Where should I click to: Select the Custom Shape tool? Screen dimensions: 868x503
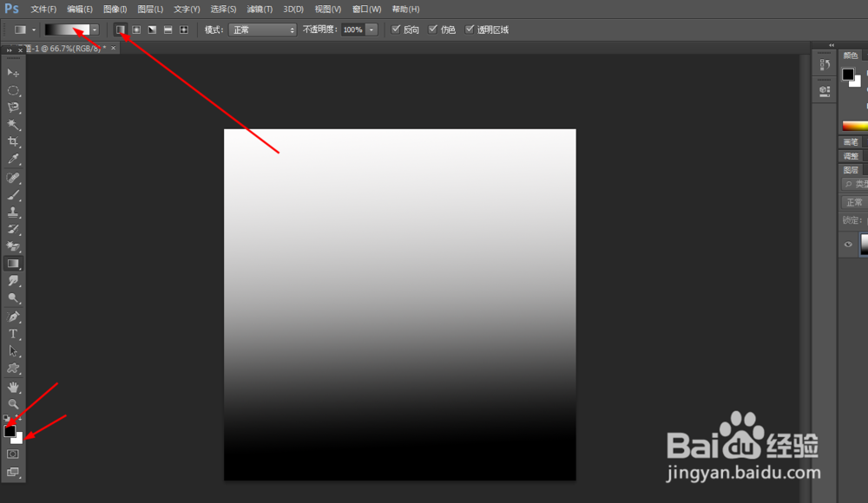[13, 368]
